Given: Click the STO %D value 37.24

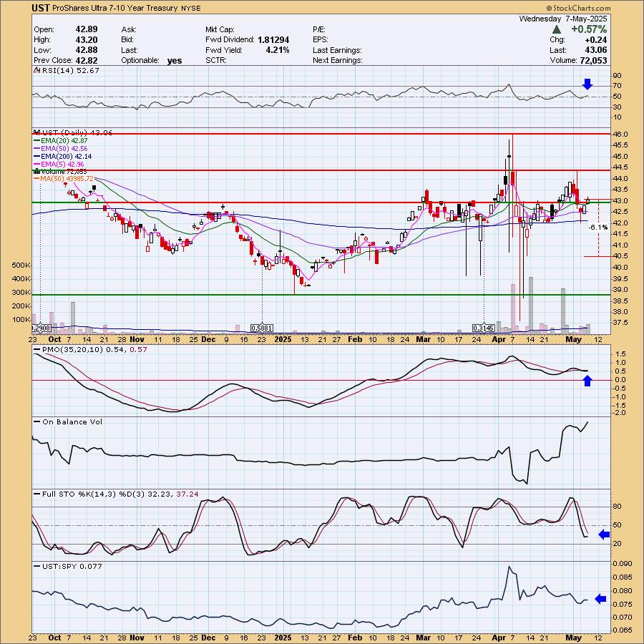Looking at the screenshot, I should 187,494.
